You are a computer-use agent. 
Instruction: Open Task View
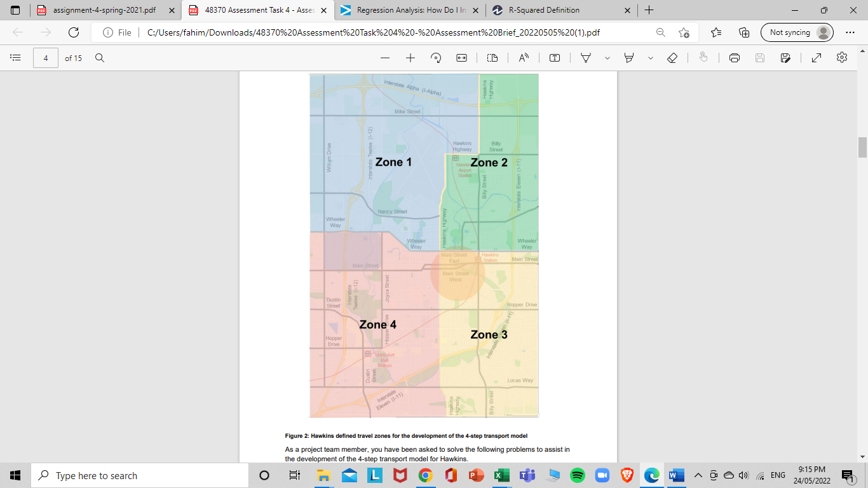[294, 475]
